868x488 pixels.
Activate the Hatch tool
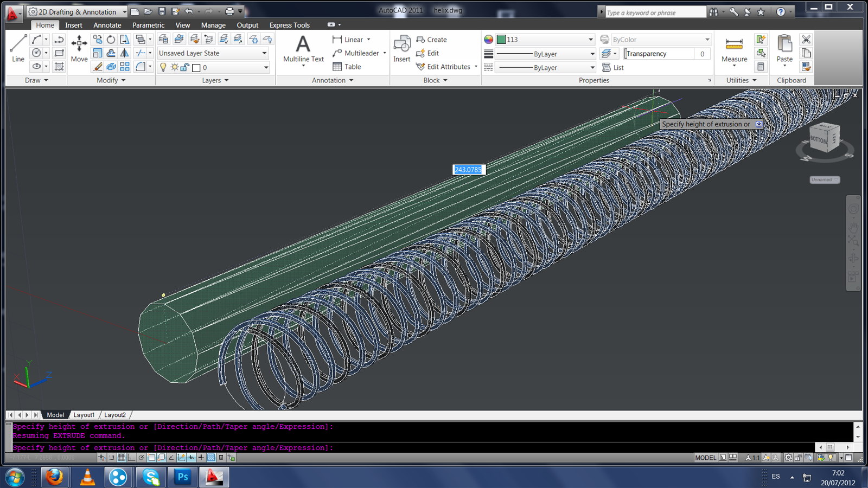tap(59, 67)
